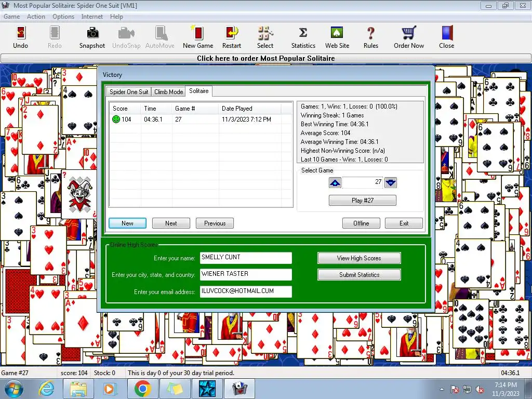Open the Help menu

[x=116, y=17]
